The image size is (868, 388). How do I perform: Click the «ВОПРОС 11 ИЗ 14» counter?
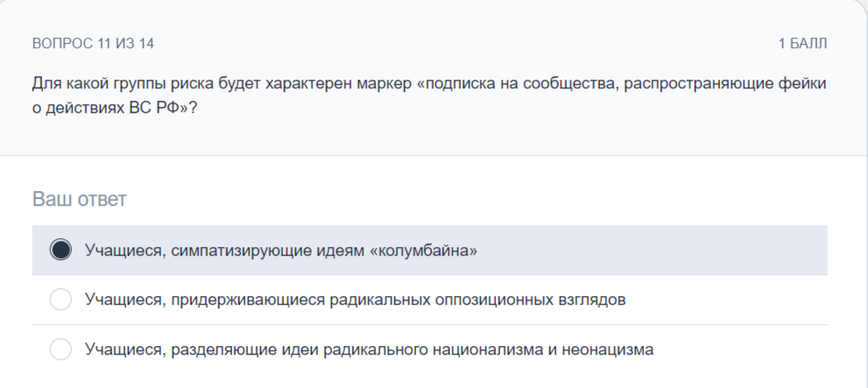pos(93,43)
